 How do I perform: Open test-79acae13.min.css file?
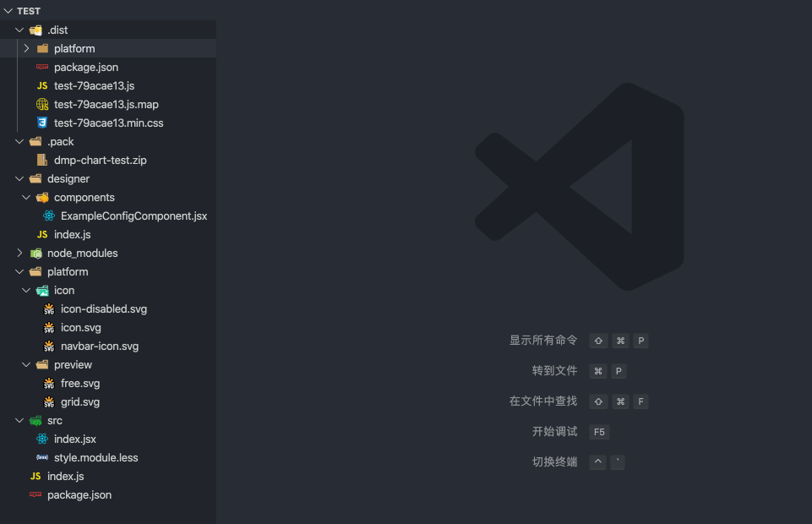(x=109, y=123)
